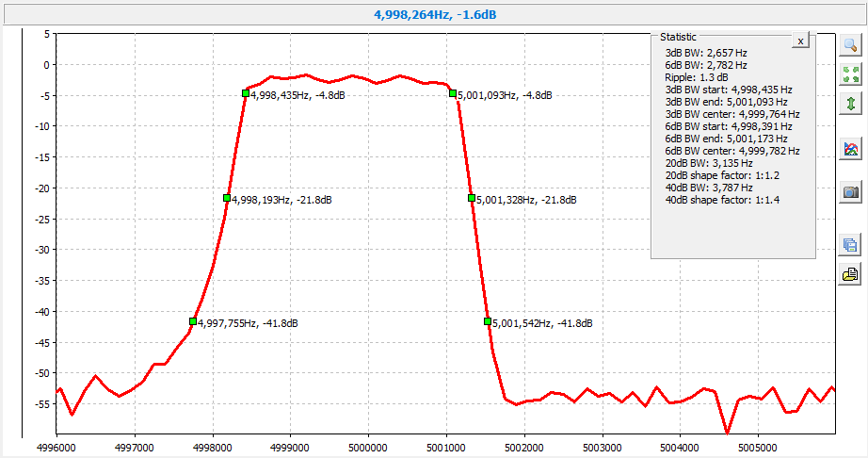Open the chart traces icon
868x458 pixels.
(850, 148)
